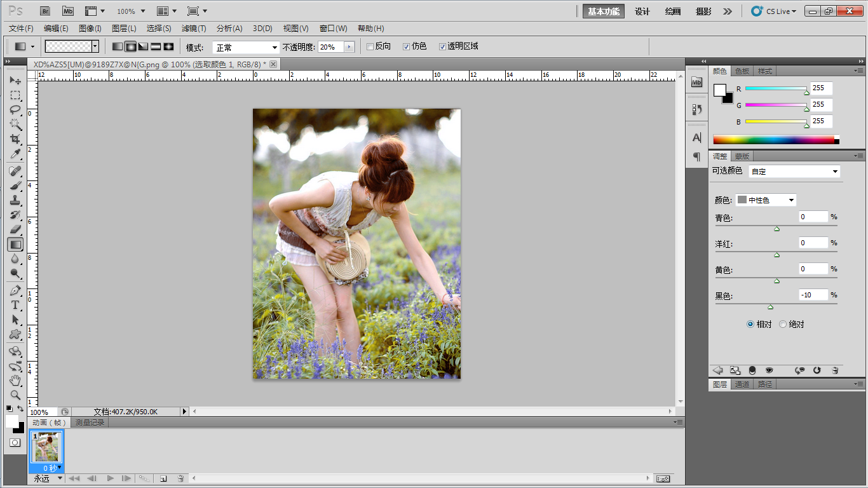Click the 黑色 slider track
The height and width of the screenshot is (488, 868).
pyautogui.click(x=776, y=304)
